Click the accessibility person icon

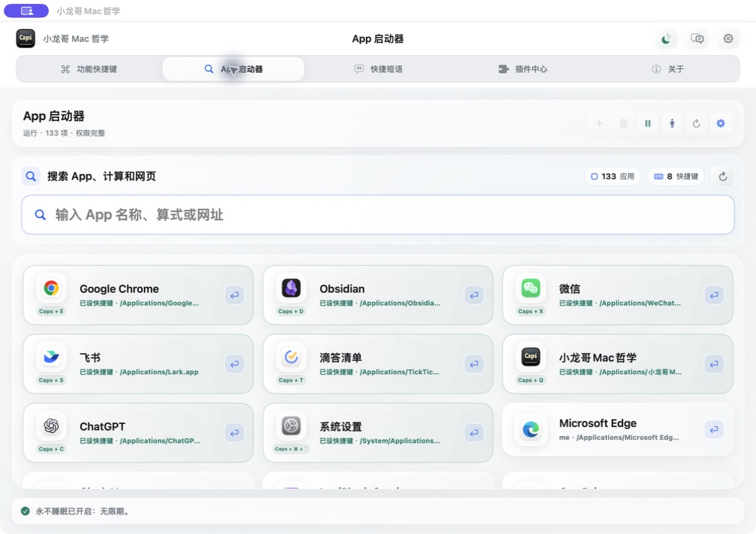[672, 123]
